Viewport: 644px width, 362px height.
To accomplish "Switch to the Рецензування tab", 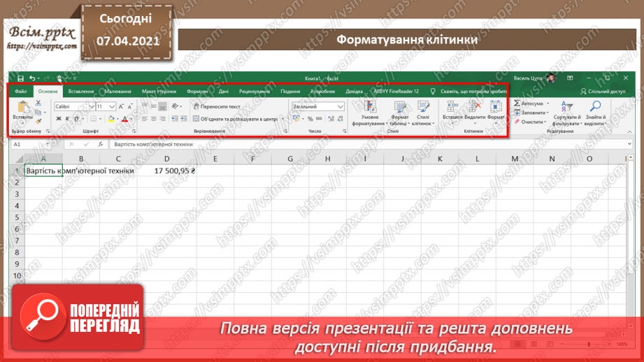I will point(255,91).
